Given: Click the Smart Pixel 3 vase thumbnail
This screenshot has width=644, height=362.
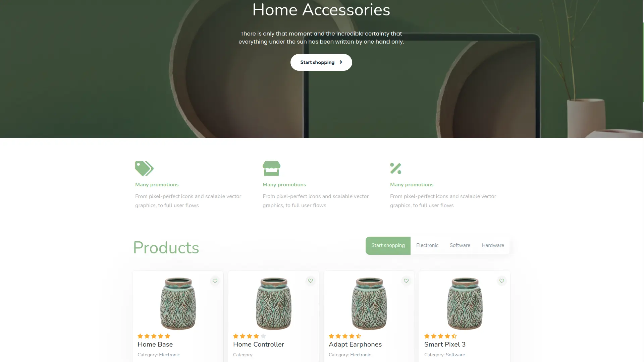Looking at the screenshot, I should 465,304.
